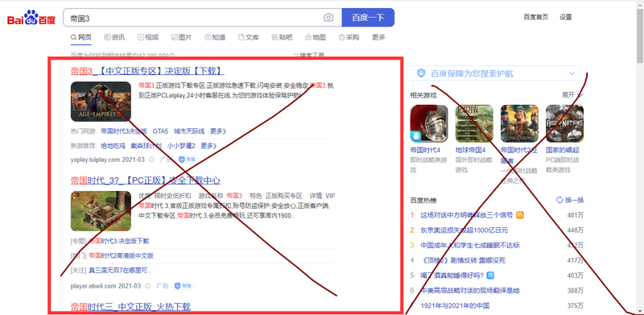644x315 pixels.
Task: Click the camera image-search icon
Action: pos(328,17)
